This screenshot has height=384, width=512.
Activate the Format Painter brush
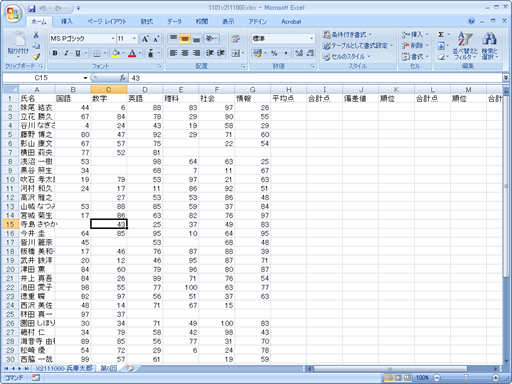pos(36,56)
